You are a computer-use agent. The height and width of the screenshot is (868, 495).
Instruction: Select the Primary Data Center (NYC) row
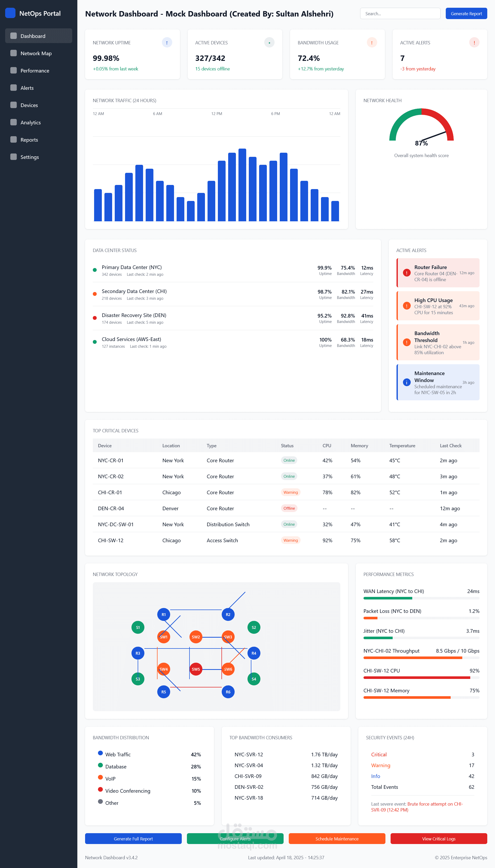[233, 270]
